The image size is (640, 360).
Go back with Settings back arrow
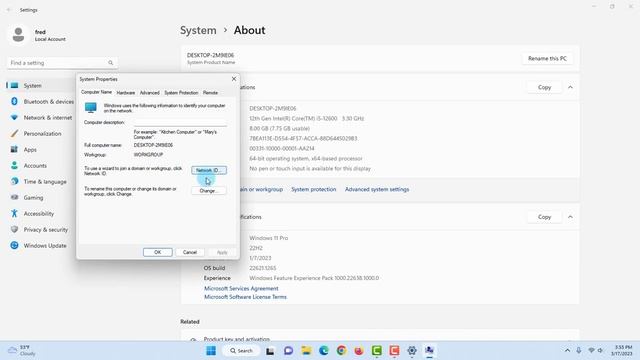tap(9, 10)
